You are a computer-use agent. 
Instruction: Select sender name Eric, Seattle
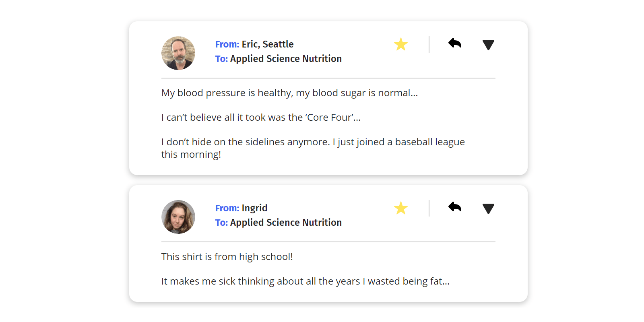click(268, 44)
